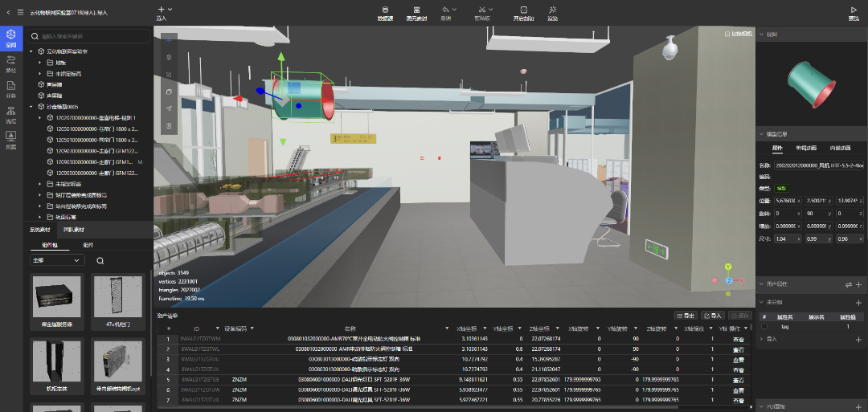Open the 全部 category dropdown
Screen dimensions: 868x412
coord(55,261)
